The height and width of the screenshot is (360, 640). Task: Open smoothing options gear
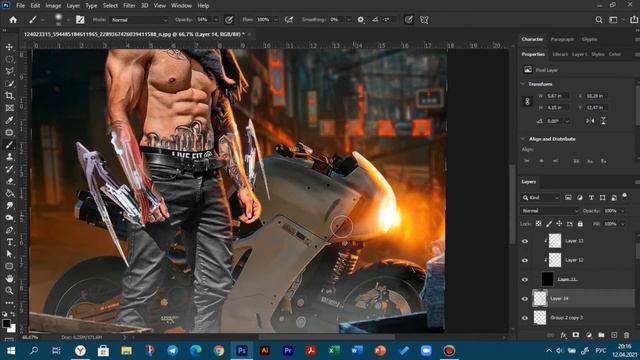click(x=361, y=20)
